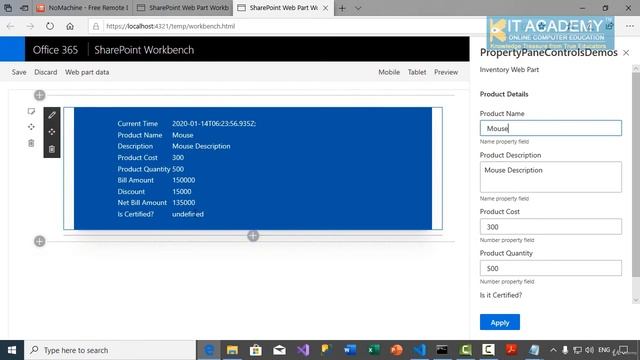Open Word from the taskbar
Image resolution: width=640 pixels, height=360 pixels.
350,350
